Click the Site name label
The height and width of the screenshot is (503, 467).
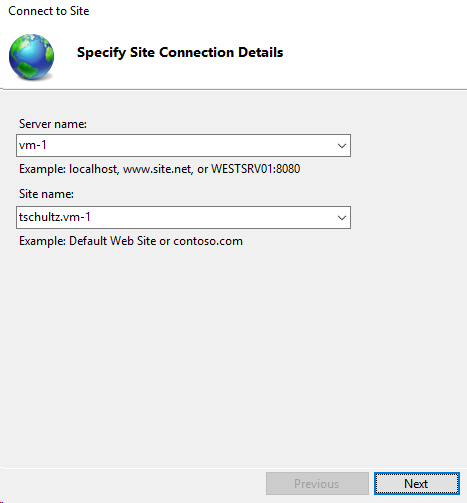coord(46,194)
